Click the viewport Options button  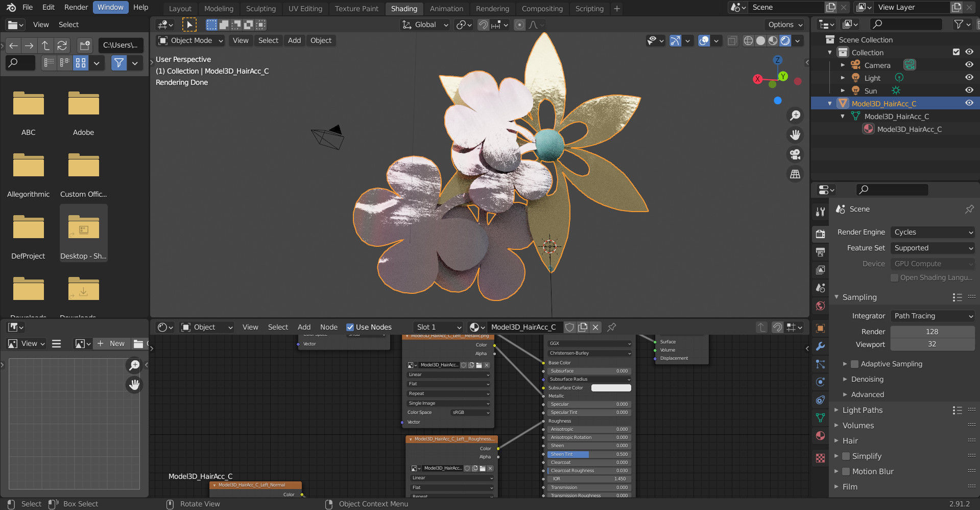click(785, 25)
